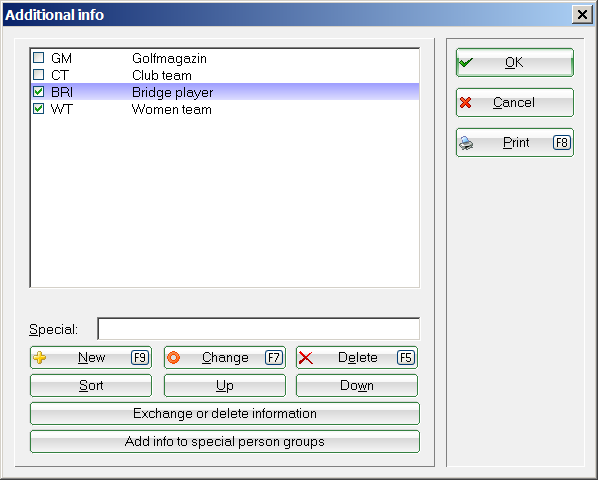Image resolution: width=598 pixels, height=480 pixels.
Task: Move entry with the Up button
Action: click(x=225, y=385)
